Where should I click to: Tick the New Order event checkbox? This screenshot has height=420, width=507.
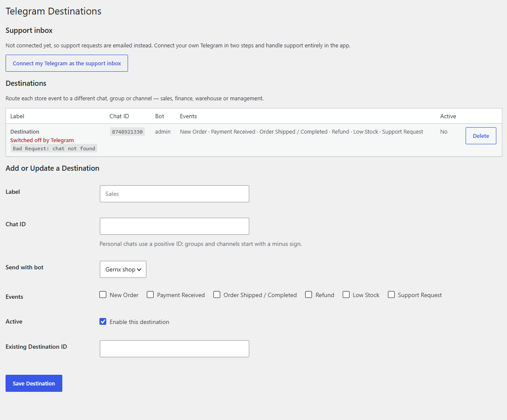click(x=103, y=295)
